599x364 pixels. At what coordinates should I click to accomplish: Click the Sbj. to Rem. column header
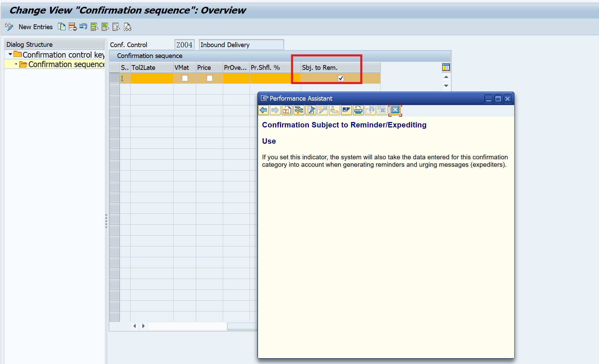[x=340, y=67]
